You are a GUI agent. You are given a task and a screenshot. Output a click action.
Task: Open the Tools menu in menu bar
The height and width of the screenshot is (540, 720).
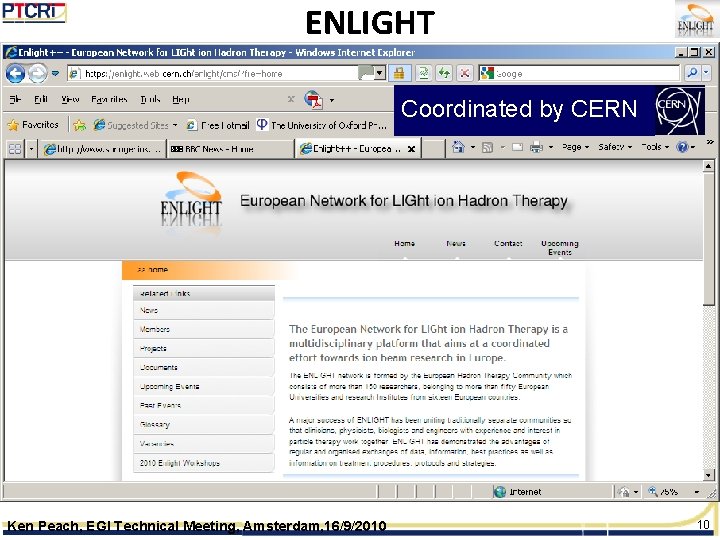pos(150,99)
